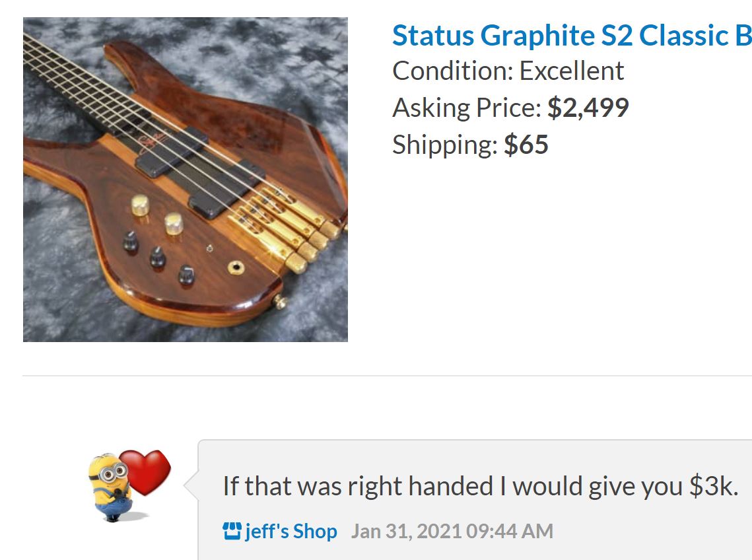The image size is (752, 560).
Task: Open jeff's Shop link
Action: 291,531
